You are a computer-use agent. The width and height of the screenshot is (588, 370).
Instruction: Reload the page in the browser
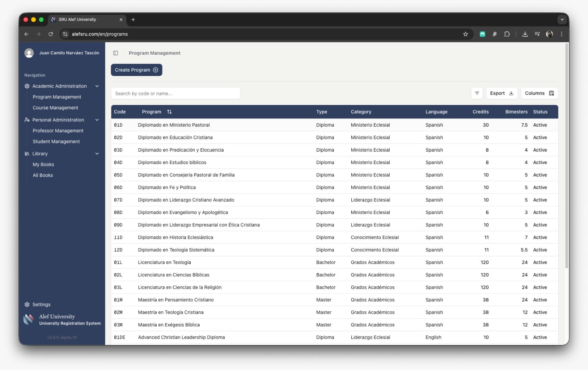point(51,34)
